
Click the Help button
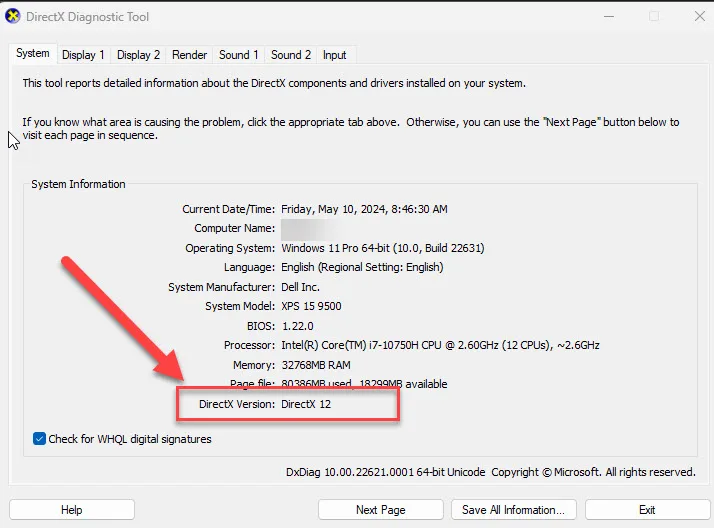click(72, 510)
